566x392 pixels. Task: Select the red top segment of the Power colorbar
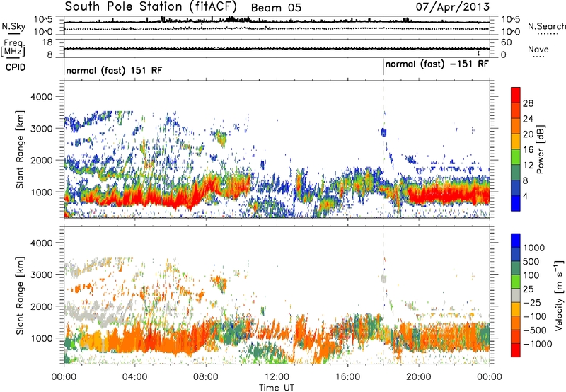pyautogui.click(x=516, y=96)
